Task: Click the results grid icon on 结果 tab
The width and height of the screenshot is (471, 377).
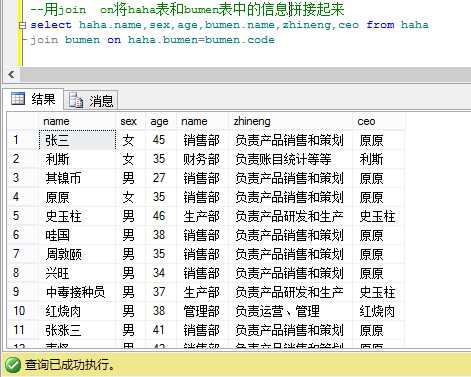Action: pyautogui.click(x=18, y=99)
